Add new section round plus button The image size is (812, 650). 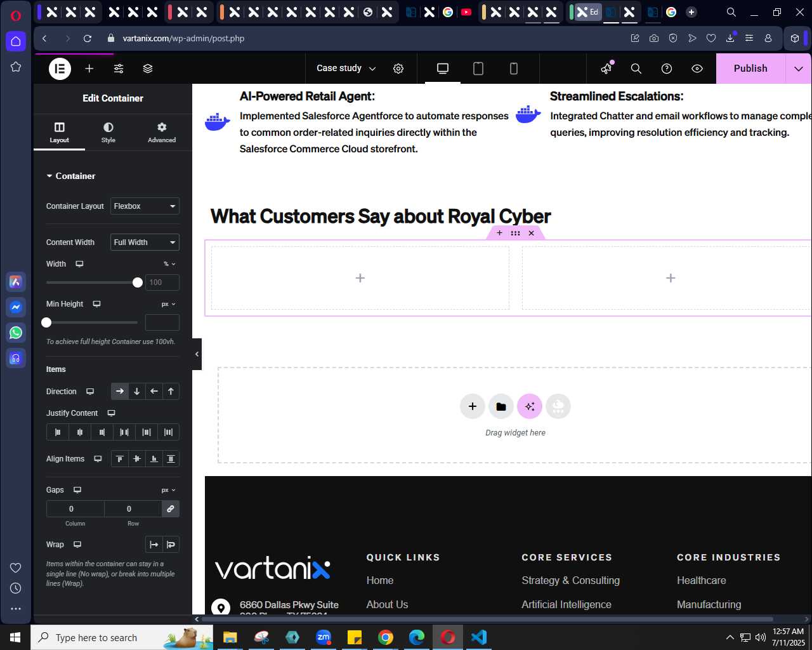tap(473, 406)
